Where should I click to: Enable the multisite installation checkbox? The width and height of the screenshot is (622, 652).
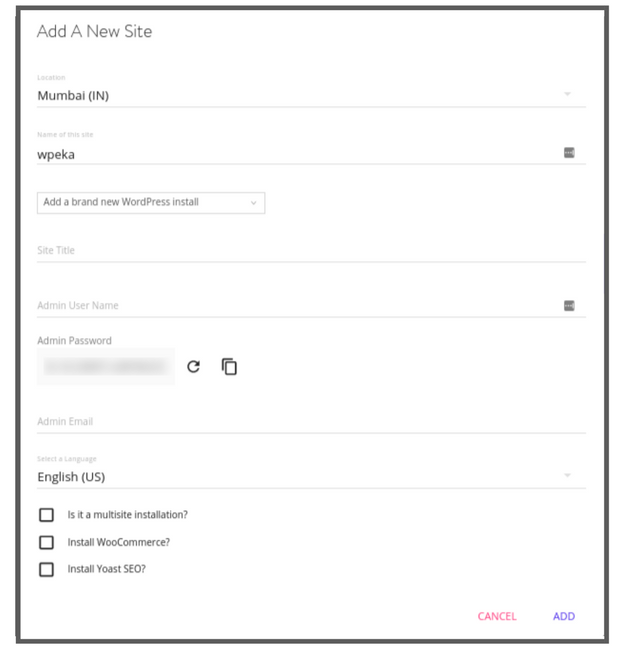(46, 515)
